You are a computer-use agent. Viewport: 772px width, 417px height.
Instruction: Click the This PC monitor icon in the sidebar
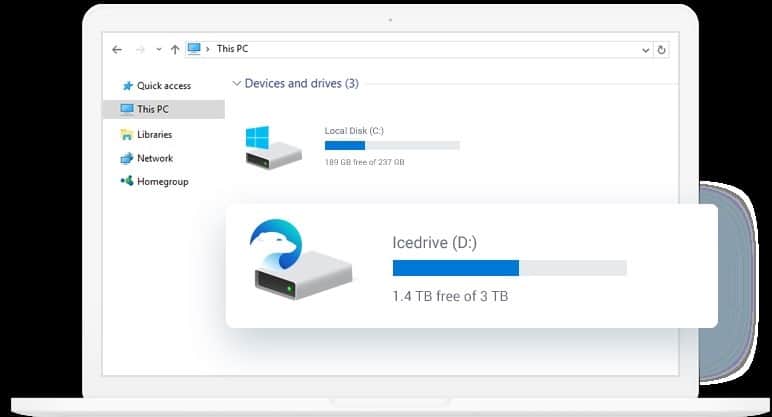point(127,109)
